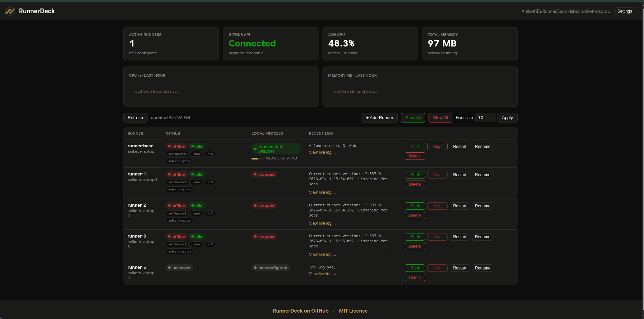Stop the runner-base runner
Viewport: 644px width, 319px height.
tap(437, 147)
